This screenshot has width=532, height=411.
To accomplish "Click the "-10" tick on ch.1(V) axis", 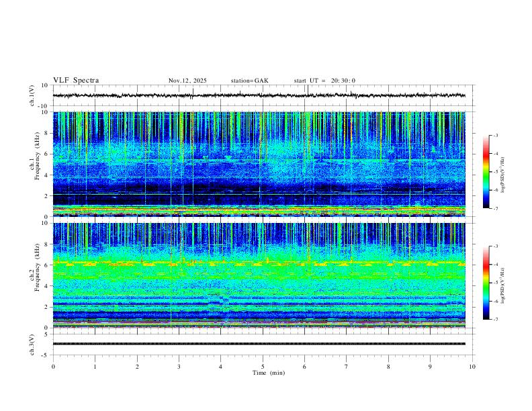I will 43,106.
